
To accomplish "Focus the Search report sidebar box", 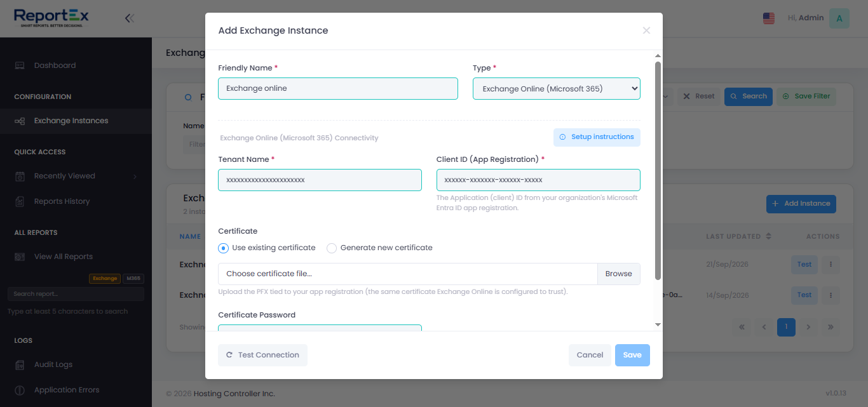I will (x=76, y=294).
